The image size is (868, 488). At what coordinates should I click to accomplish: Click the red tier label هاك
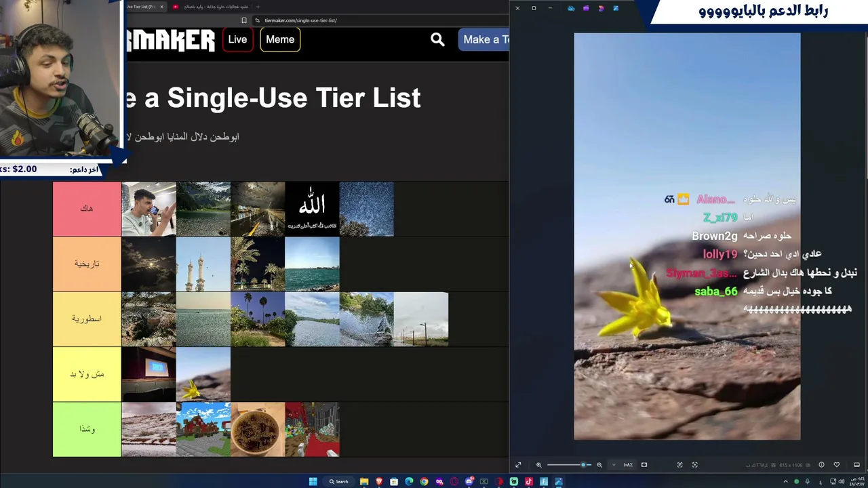pos(87,209)
